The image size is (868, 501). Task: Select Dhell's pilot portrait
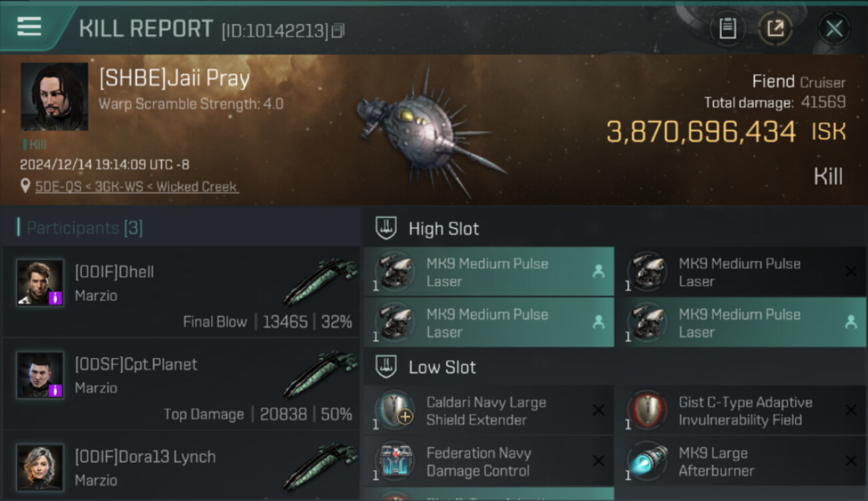tap(40, 283)
